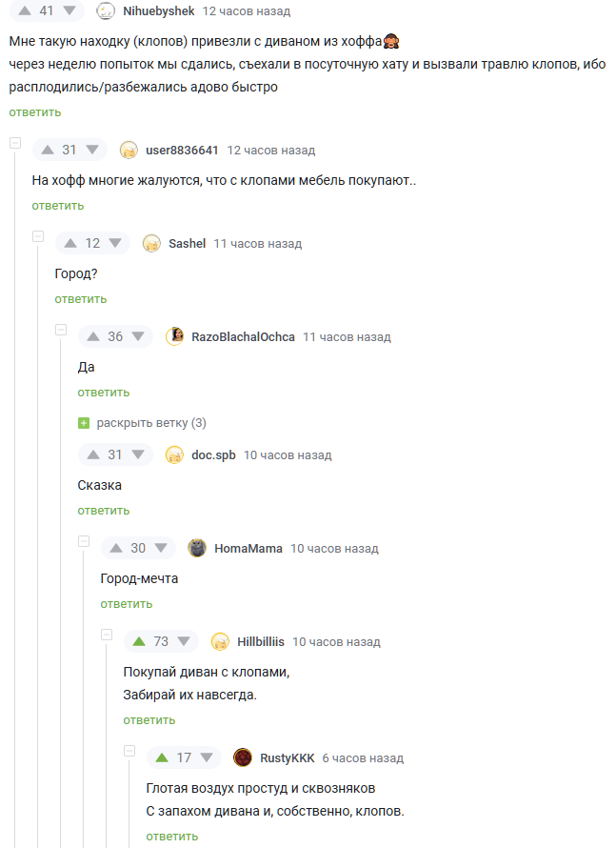Viewport: 616px width, 848px height.
Task: Open the doc.spb username link
Action: 213,454
